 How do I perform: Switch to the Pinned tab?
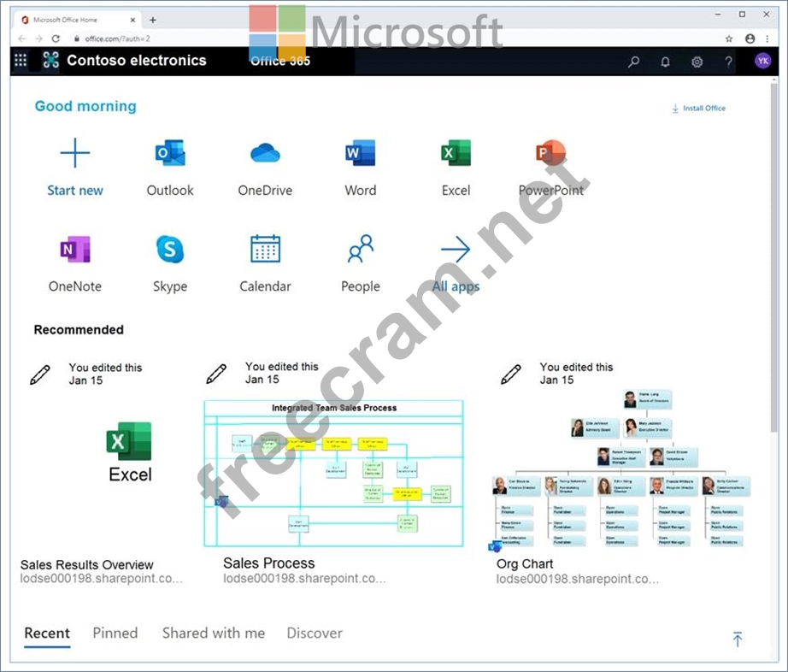[115, 634]
